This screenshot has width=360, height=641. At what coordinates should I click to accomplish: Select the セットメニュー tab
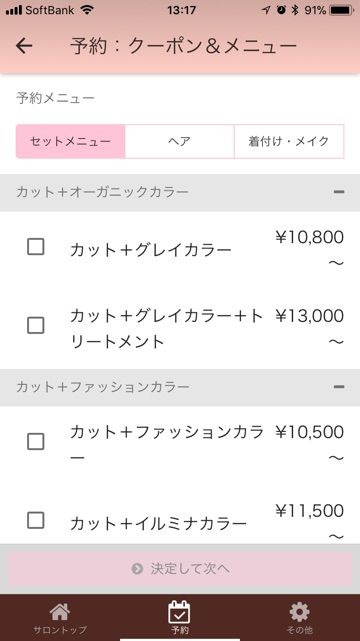click(70, 141)
